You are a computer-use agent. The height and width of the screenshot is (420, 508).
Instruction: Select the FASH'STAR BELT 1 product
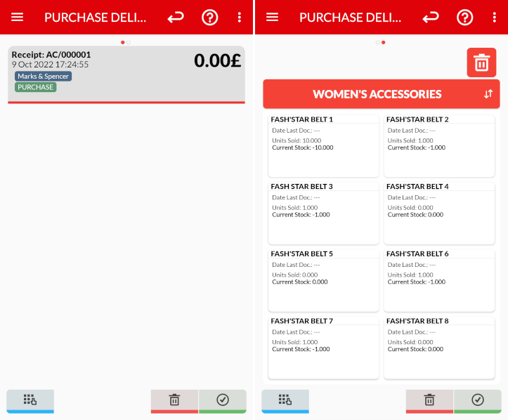pyautogui.click(x=323, y=145)
